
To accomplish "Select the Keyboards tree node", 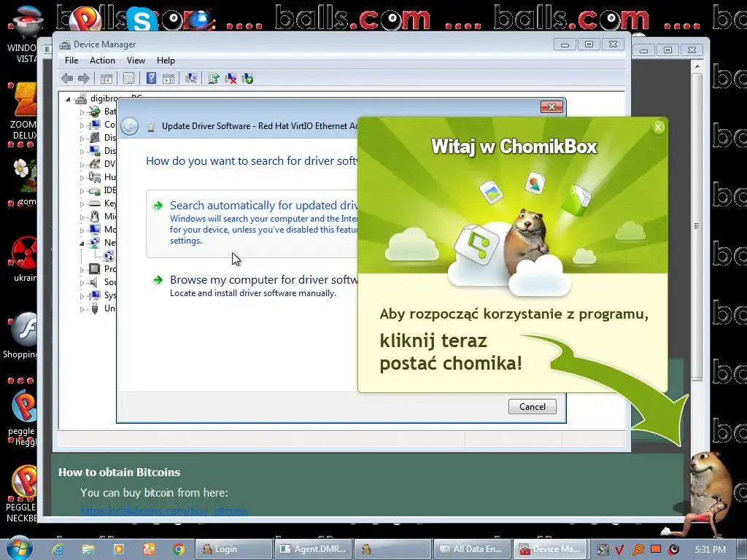I will [103, 203].
